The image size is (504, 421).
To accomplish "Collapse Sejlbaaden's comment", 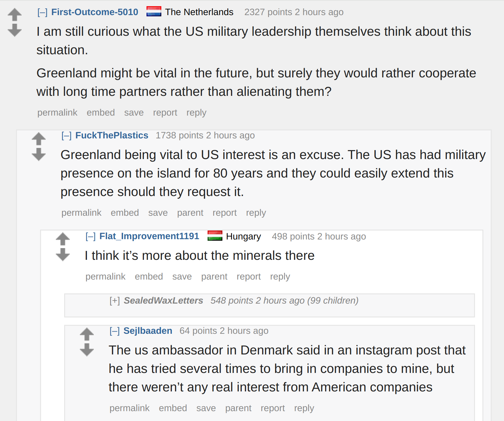I will click(114, 331).
